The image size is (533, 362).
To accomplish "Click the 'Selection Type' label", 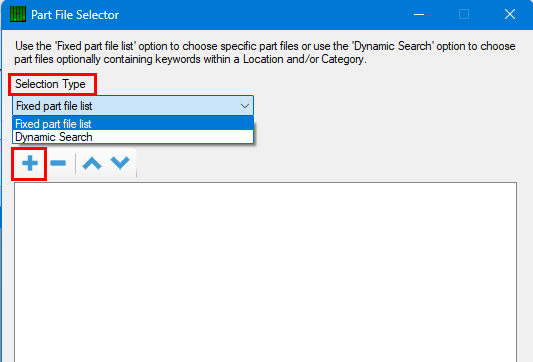I will tap(50, 84).
